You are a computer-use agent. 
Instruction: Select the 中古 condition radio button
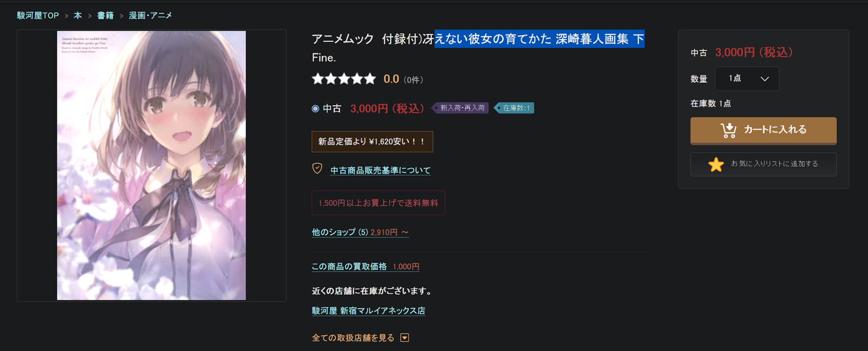click(316, 108)
